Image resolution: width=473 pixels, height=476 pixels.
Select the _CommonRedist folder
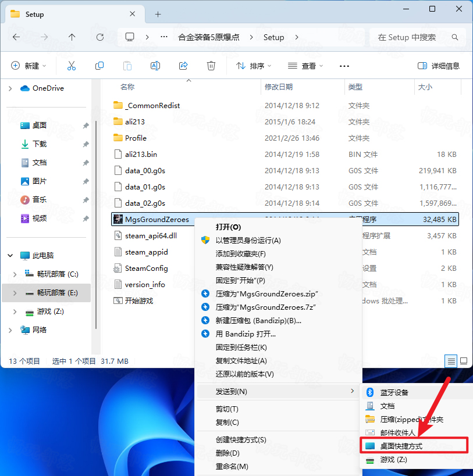[x=285, y=106]
